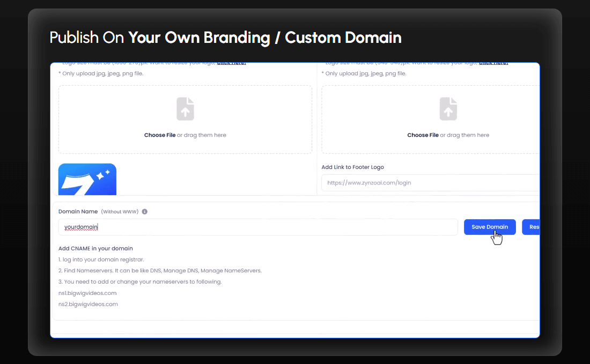Click the info icon beside Domain Name

[x=145, y=212]
